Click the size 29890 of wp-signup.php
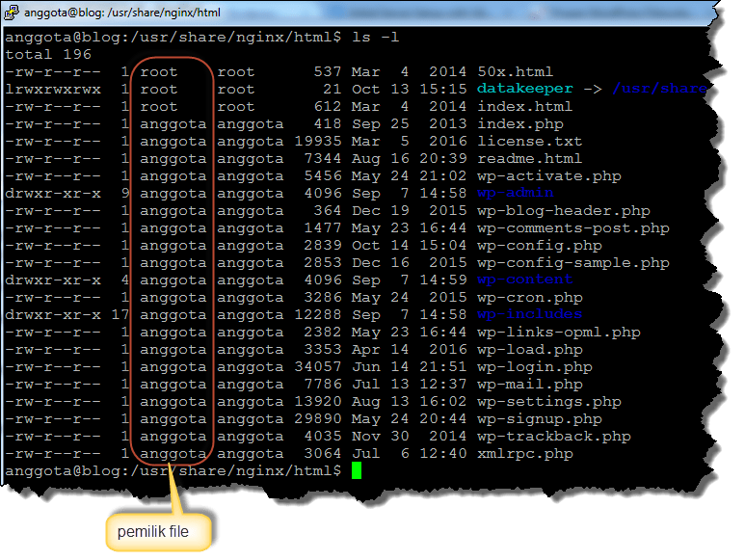This screenshot has width=745, height=560. coord(318,419)
